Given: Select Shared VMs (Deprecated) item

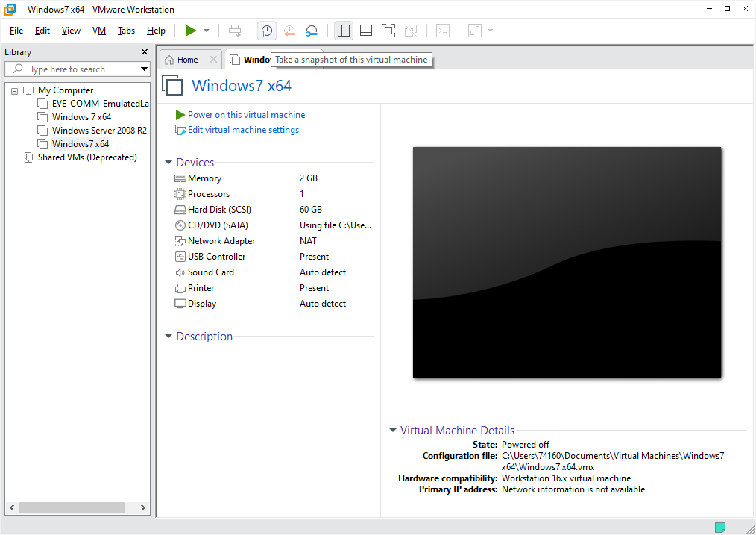Looking at the screenshot, I should (87, 157).
